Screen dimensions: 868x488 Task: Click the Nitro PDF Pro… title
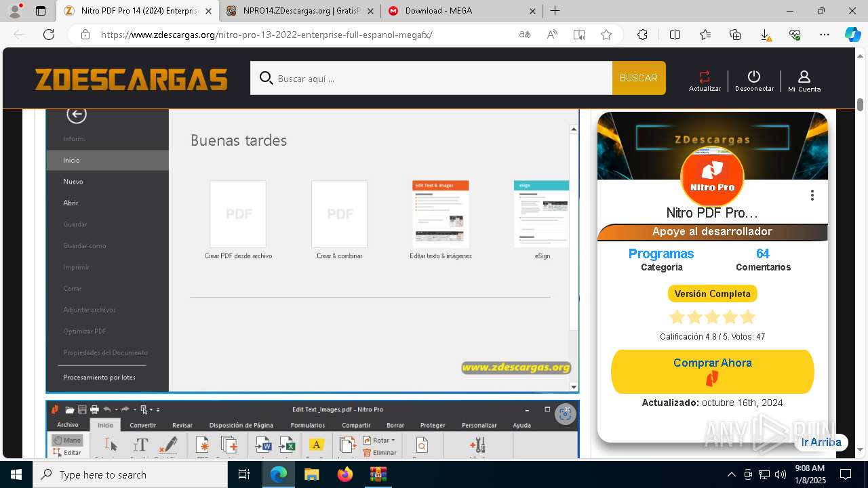[x=712, y=213]
